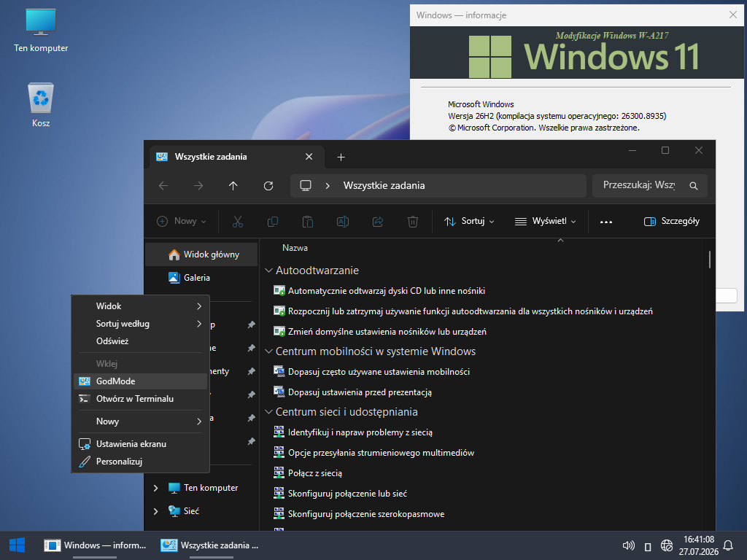This screenshot has height=560, width=747.
Task: Collapse the Autoodtwarzanie group
Action: tap(268, 271)
